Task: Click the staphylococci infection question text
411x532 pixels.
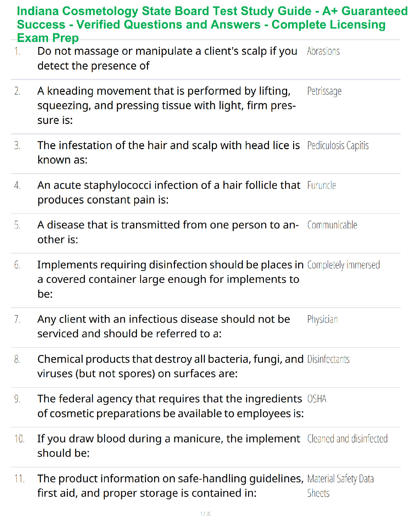Action: (169, 192)
